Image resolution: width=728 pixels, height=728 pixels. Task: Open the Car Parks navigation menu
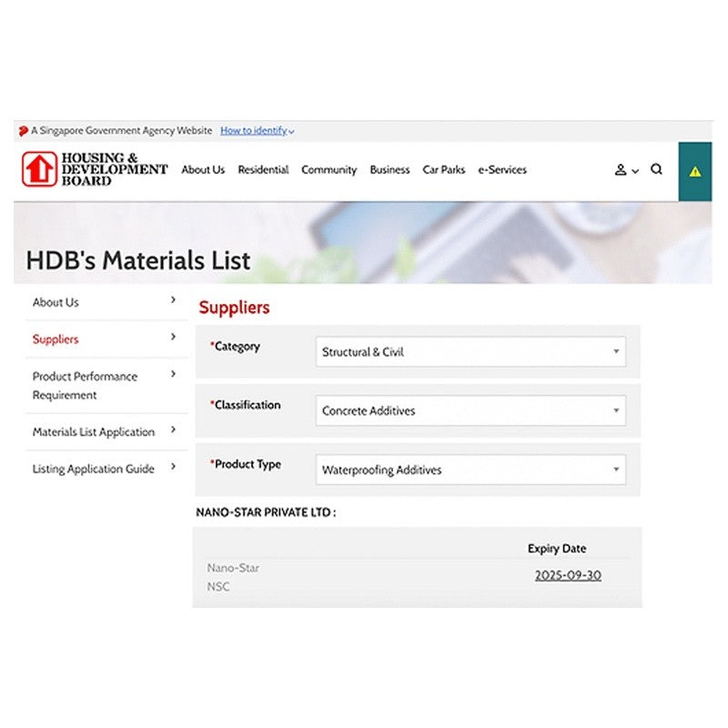click(443, 170)
